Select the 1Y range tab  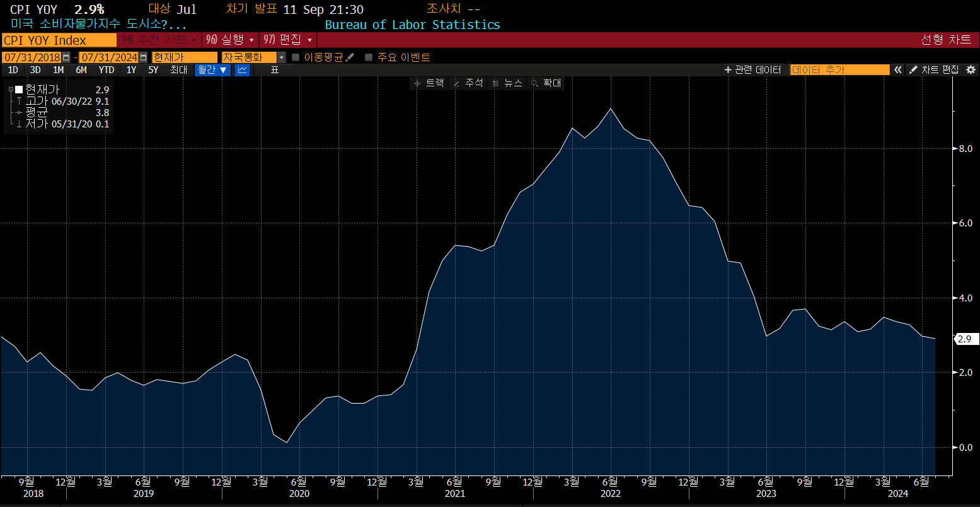point(131,70)
